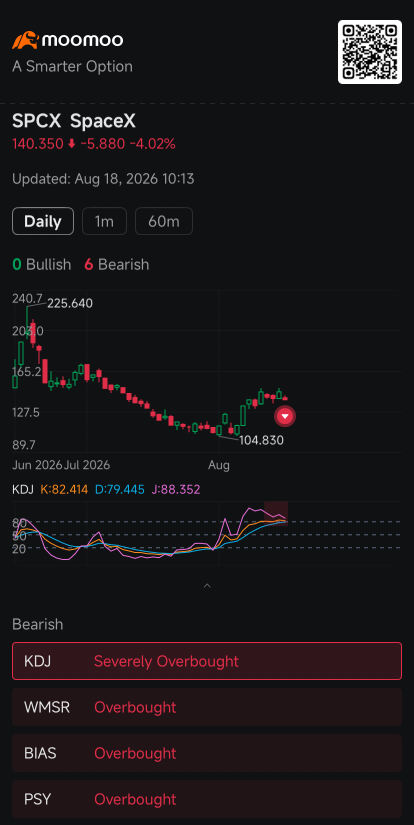414x825 pixels.
Task: Switch to the 60m timeframe tab
Action: click(x=164, y=221)
